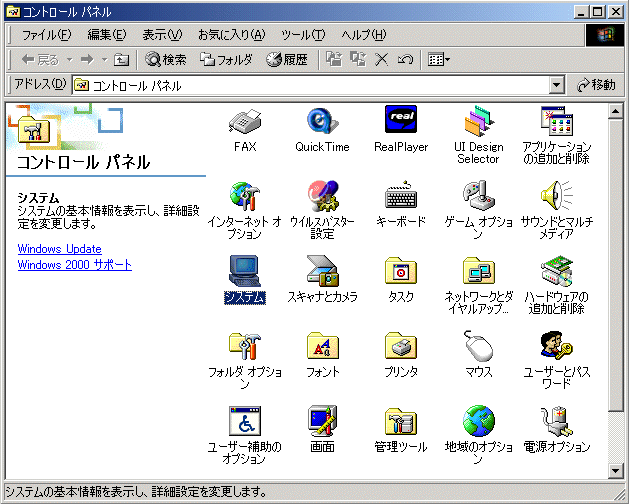629x504 pixels.
Task: Open the RealPlayer icon
Action: (400, 122)
